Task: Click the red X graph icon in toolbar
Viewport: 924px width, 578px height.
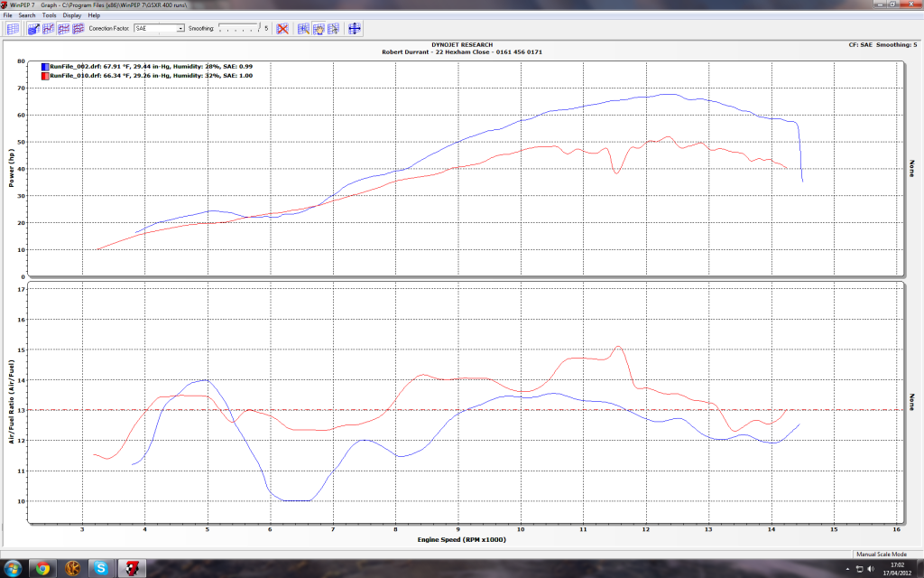Action: click(x=282, y=28)
